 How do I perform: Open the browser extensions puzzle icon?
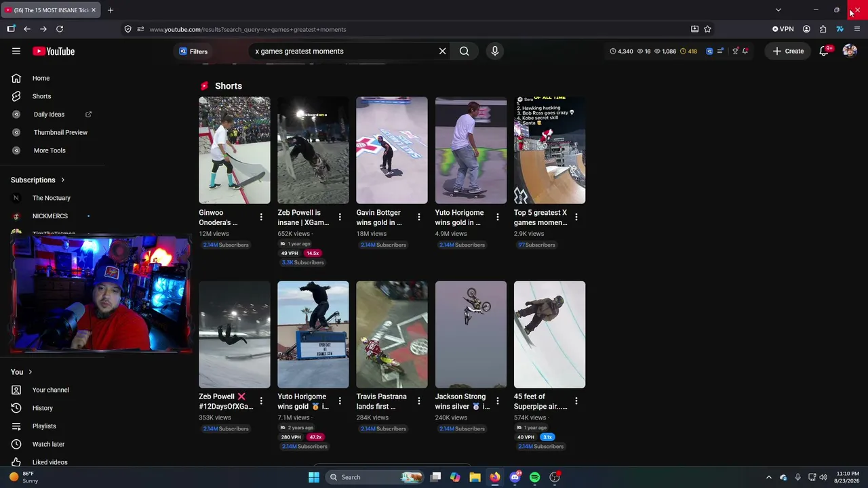coord(823,29)
